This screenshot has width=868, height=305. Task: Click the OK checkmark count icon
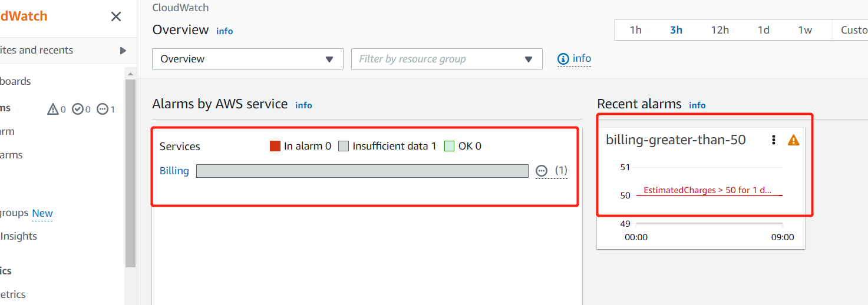point(78,109)
